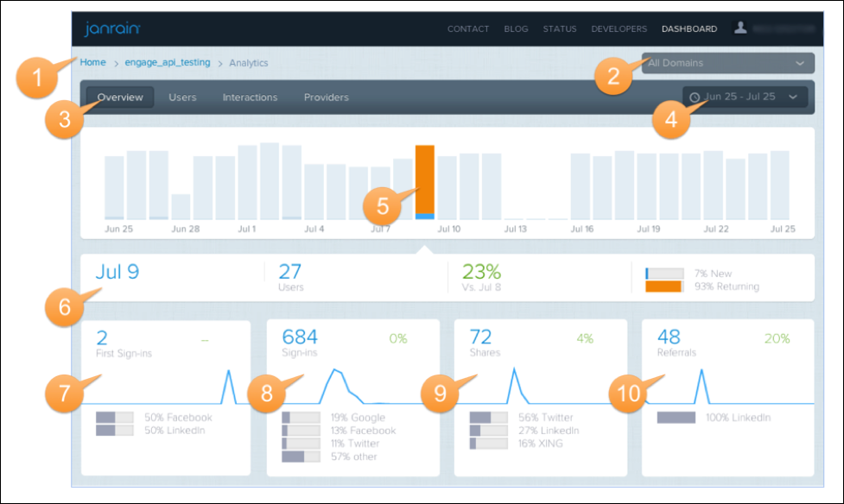The width and height of the screenshot is (844, 504).
Task: Go to Home breadcrumb link
Action: coord(93,63)
